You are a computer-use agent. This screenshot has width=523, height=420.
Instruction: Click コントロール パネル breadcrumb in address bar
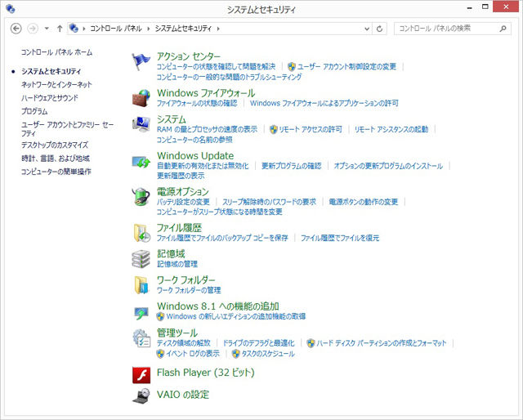click(116, 29)
